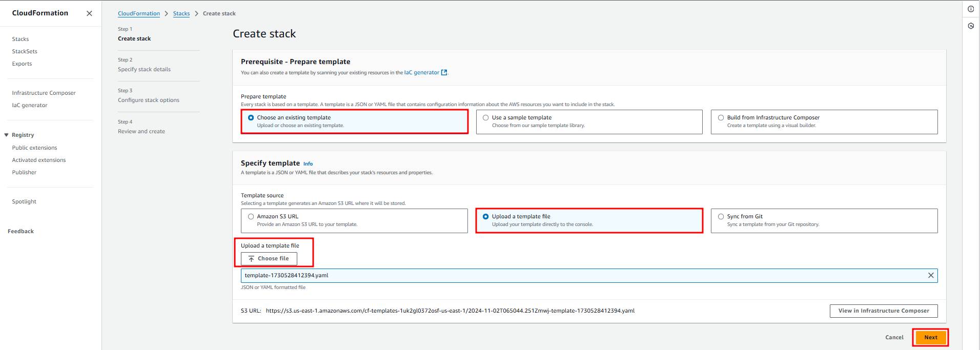The width and height of the screenshot is (980, 350).
Task: Go to Stacks in breadcrumb trail
Action: (181, 14)
